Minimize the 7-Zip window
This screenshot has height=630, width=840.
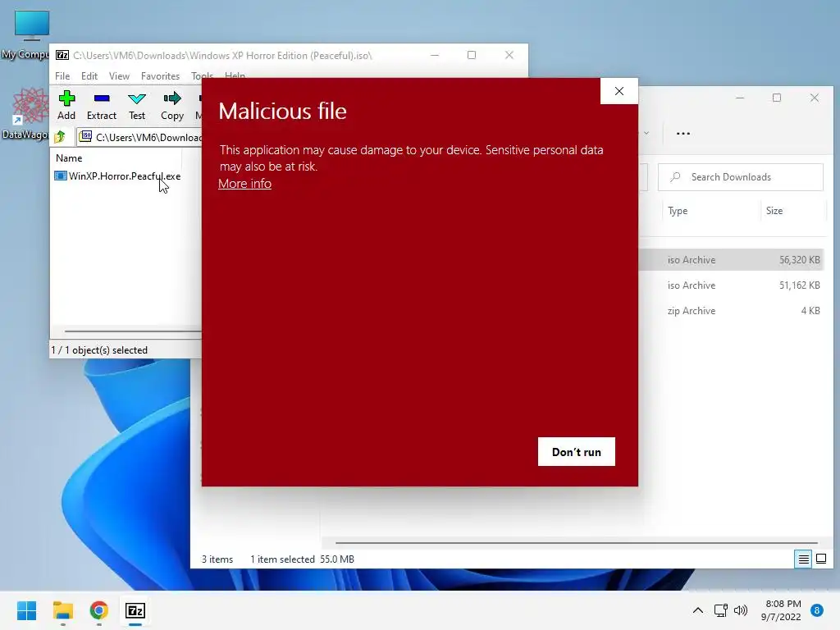pos(435,55)
